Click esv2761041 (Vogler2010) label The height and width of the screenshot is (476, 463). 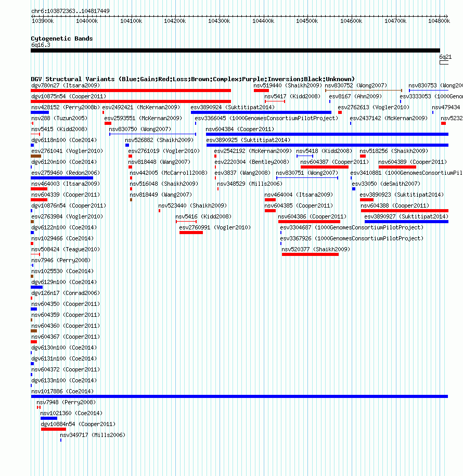tap(67, 151)
